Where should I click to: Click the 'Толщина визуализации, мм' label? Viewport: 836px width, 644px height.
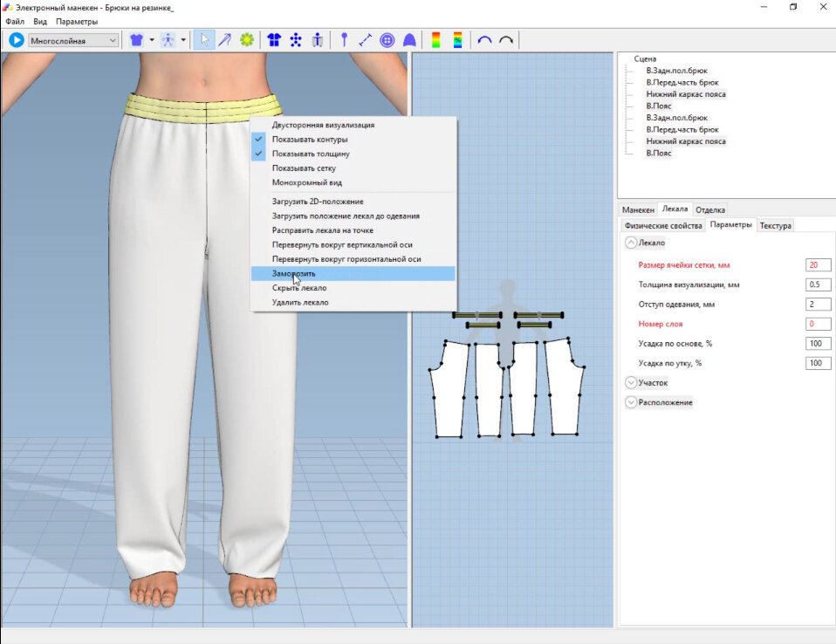point(689,284)
